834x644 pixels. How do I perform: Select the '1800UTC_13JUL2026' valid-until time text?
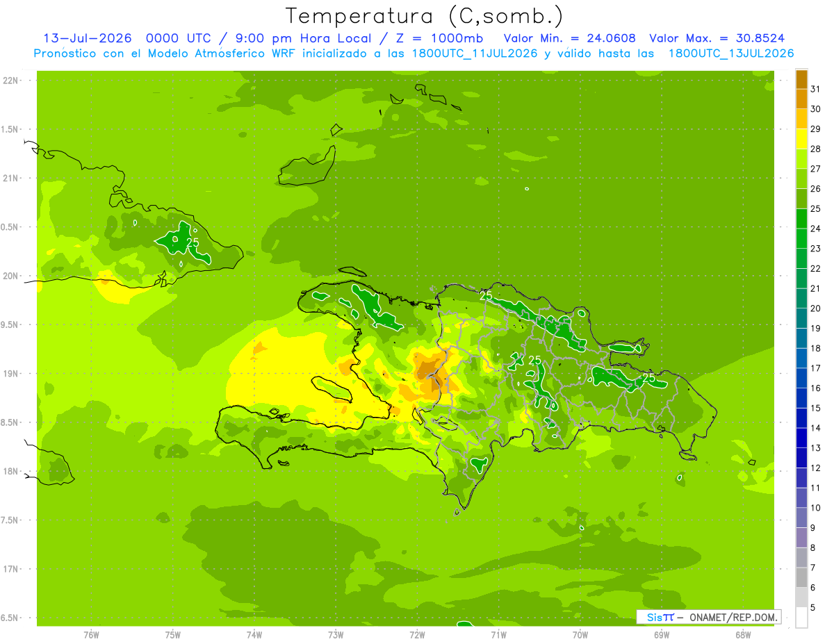pyautogui.click(x=730, y=53)
